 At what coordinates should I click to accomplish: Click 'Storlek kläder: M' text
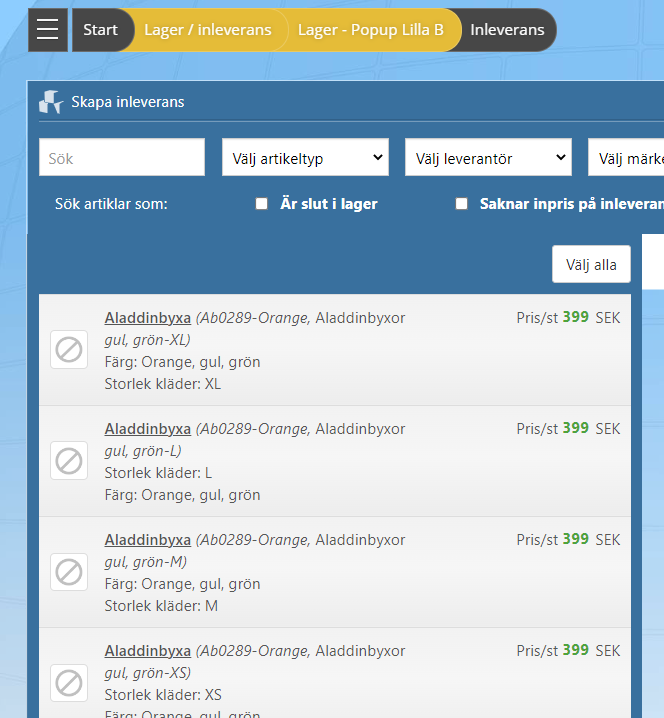click(x=161, y=606)
